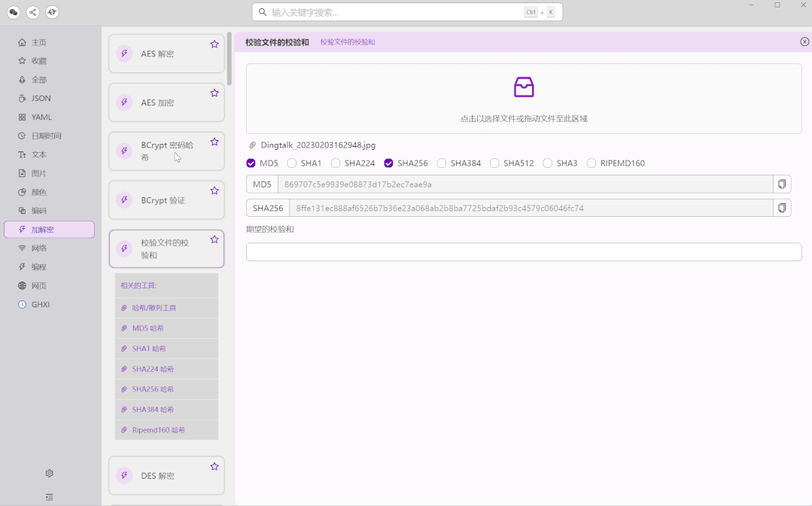Open related tool 哈希/散列工具
Screen dimensions: 812x506
[166, 308]
